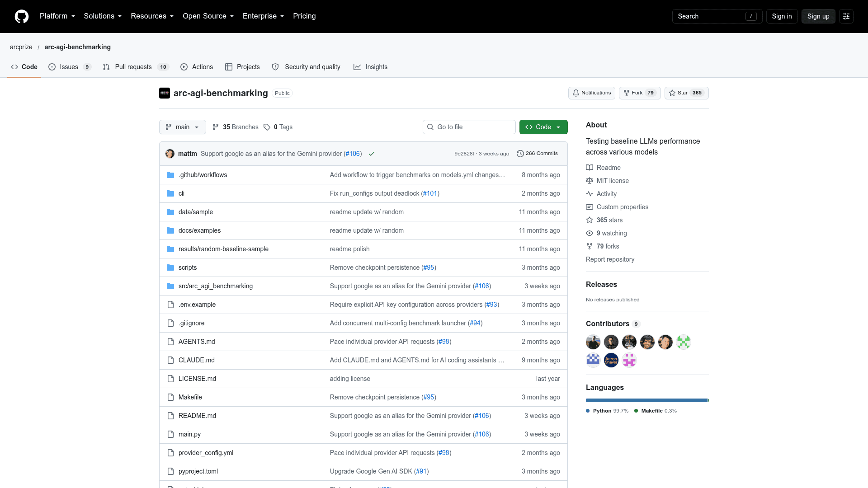Click the green pixel-pattern contributor avatar
This screenshot has width=868, height=488.
pos(684,342)
